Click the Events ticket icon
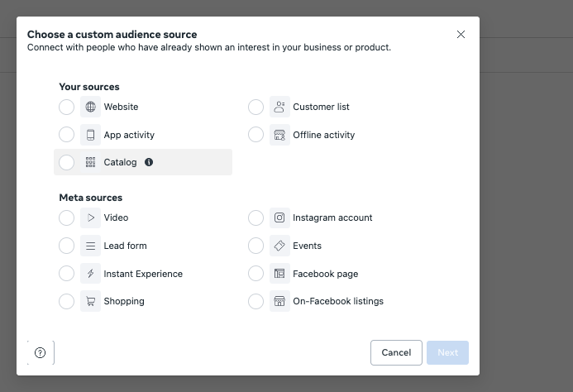The image size is (573, 392). 279,246
